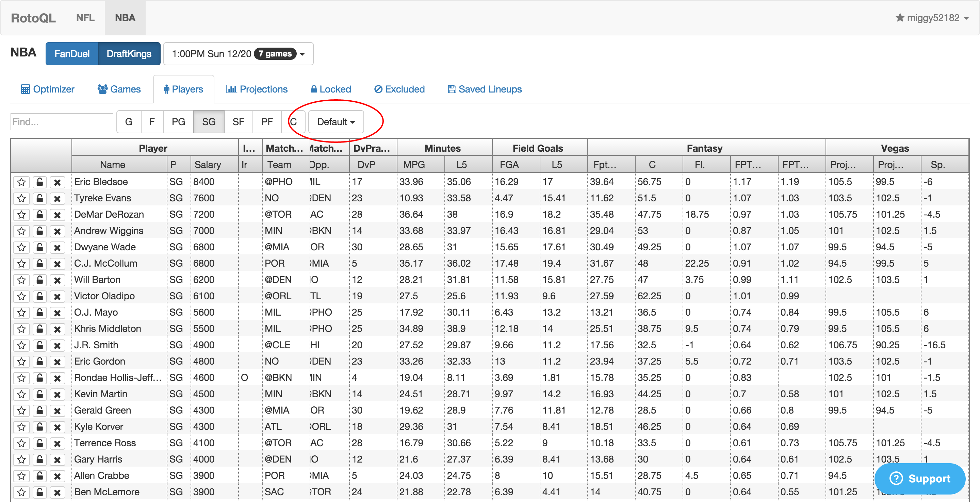Lock Dwyane Wade into lineup
980x502 pixels.
pyautogui.click(x=39, y=247)
